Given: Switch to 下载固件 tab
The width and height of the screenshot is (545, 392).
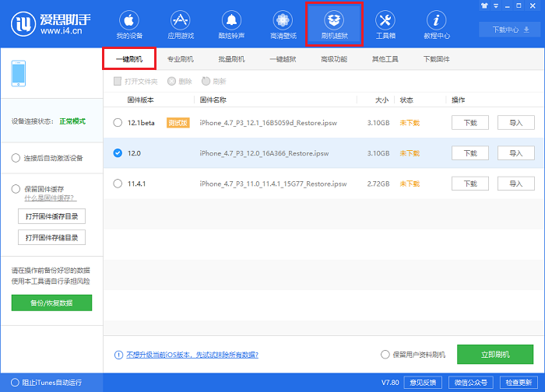Looking at the screenshot, I should [x=437, y=59].
